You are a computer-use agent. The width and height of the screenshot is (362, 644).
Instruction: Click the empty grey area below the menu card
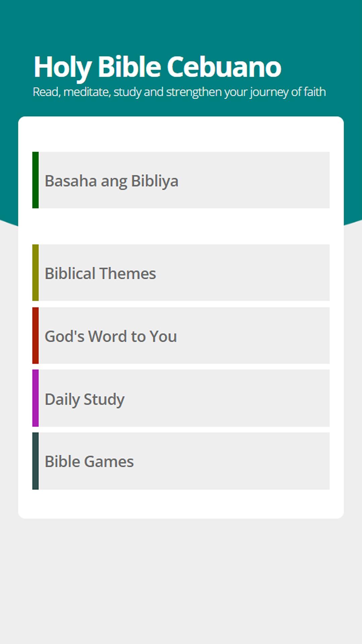click(x=181, y=580)
